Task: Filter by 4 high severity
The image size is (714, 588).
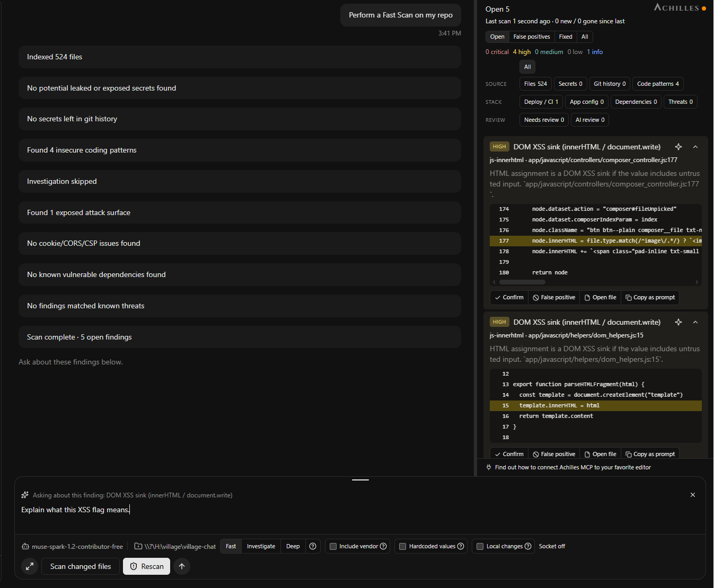Action: click(522, 52)
